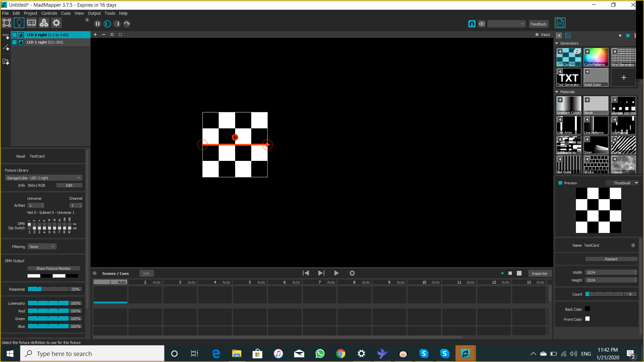Collapse the Materials section
This screenshot has width=644, height=362.
click(557, 92)
